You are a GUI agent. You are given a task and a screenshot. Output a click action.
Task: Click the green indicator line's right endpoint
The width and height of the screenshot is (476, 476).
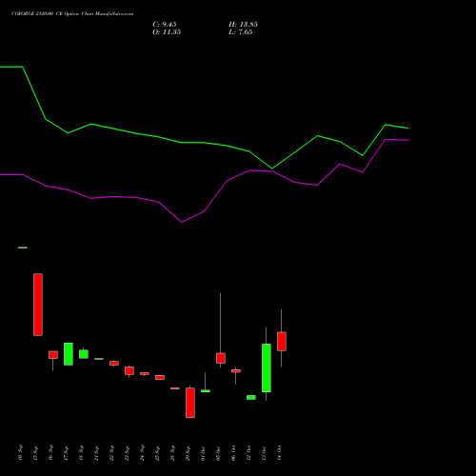coord(408,129)
